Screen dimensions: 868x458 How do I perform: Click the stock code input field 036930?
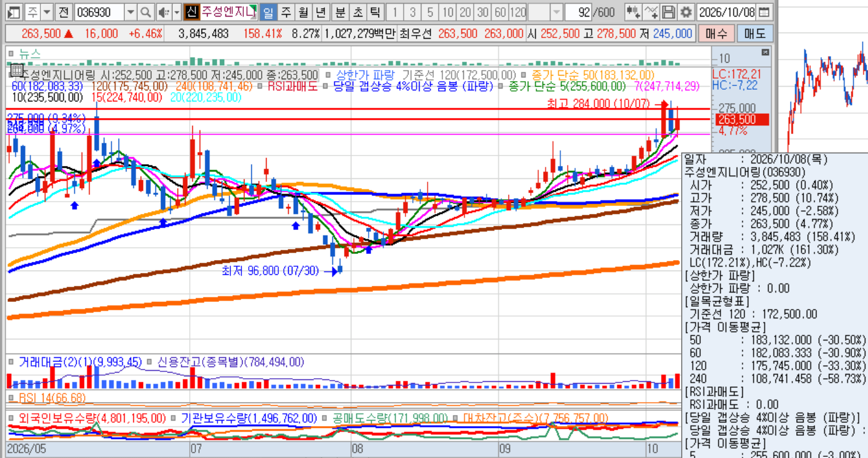100,12
